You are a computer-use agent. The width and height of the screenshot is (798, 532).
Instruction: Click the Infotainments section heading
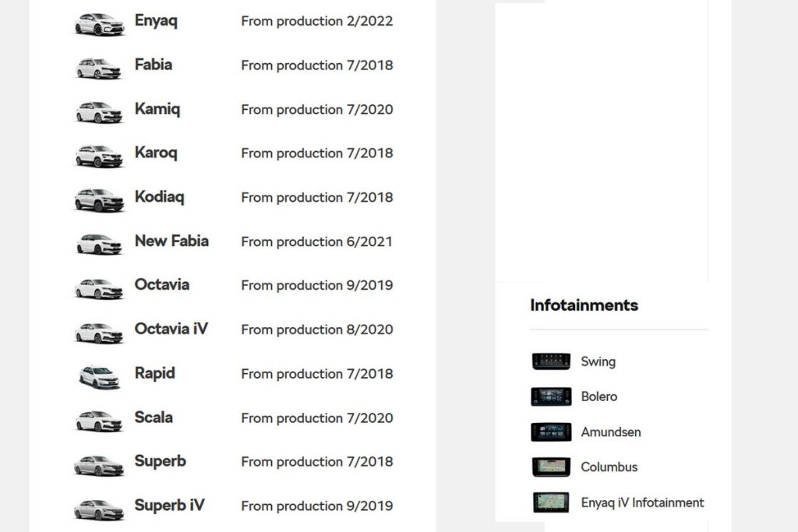584,305
